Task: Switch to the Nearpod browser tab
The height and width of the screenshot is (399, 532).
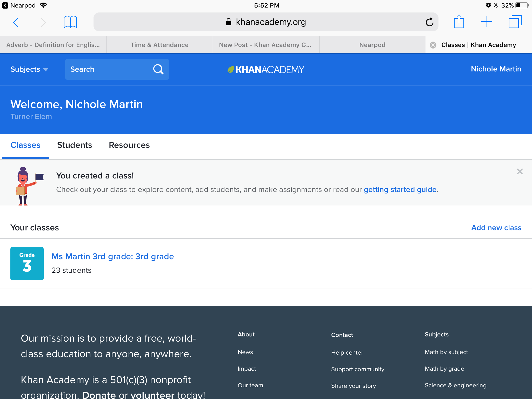Action: 372,45
